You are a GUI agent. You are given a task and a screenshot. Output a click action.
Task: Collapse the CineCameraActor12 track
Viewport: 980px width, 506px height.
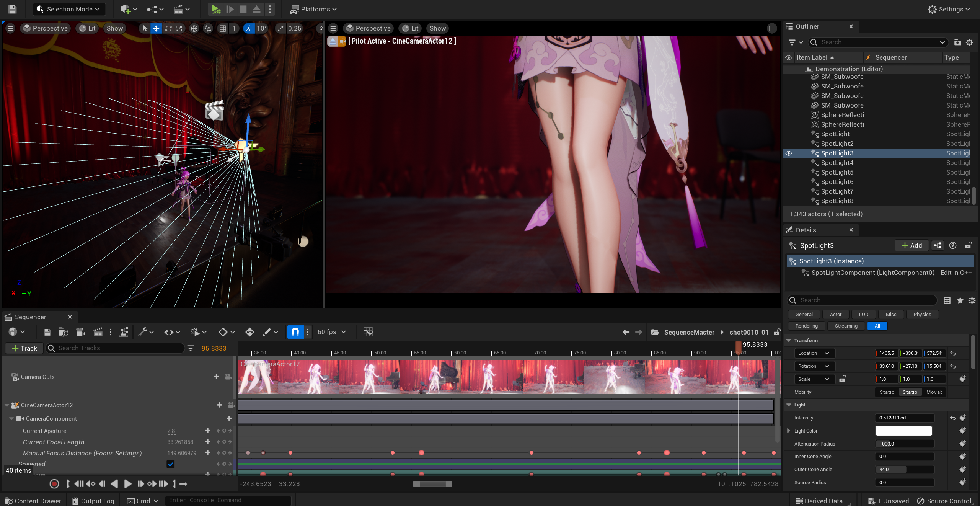tap(7, 405)
